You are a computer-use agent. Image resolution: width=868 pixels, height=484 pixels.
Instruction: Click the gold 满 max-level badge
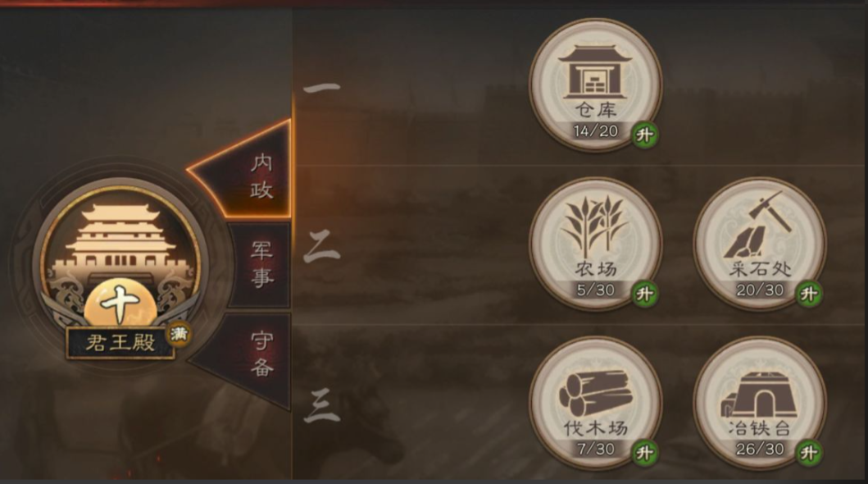click(179, 334)
